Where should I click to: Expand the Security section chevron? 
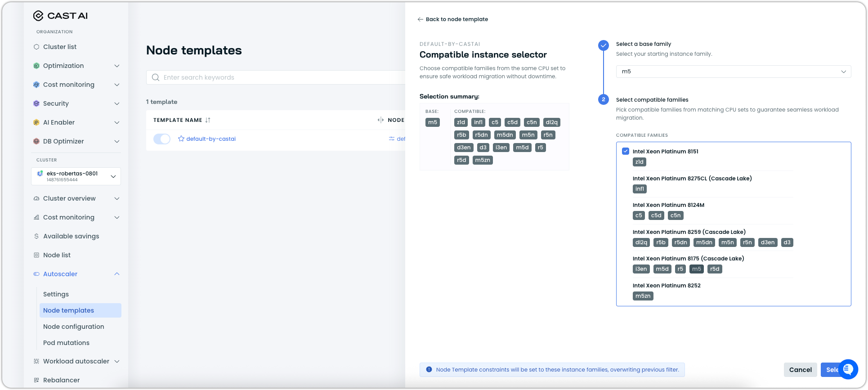[x=117, y=103]
